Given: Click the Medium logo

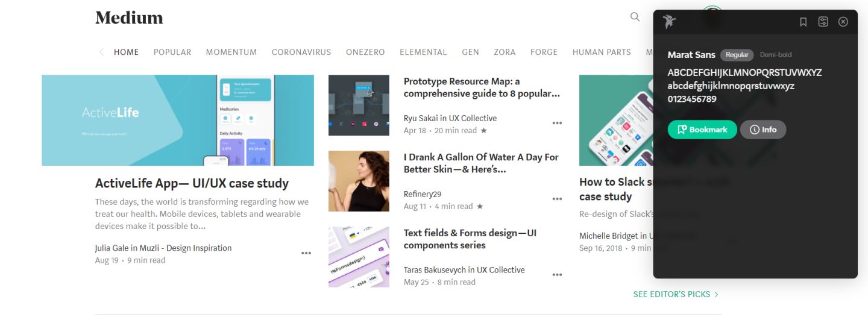Looking at the screenshot, I should pyautogui.click(x=129, y=18).
